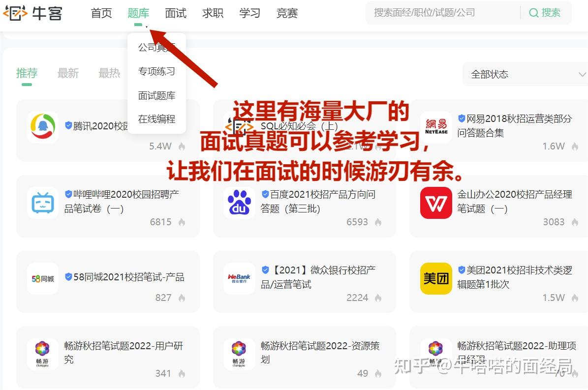The height and width of the screenshot is (390, 588).
Task: Select 在线编程 in the 题库 dropdown menu
Action: (156, 119)
